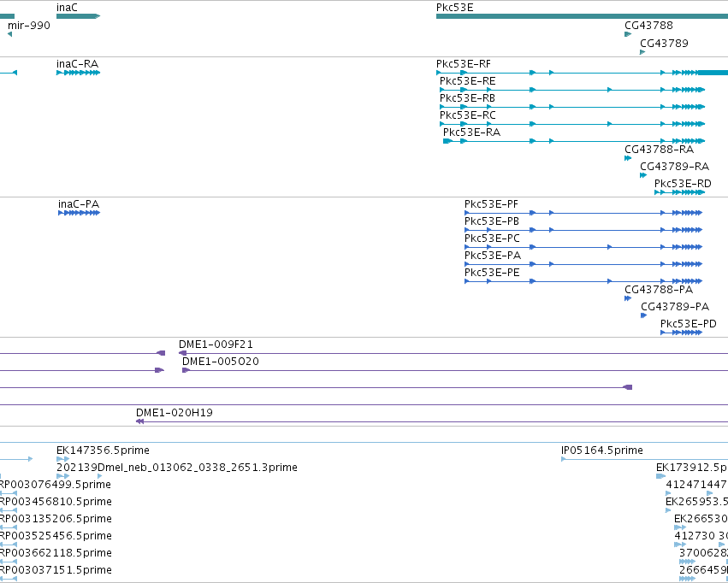Click the DME1-020H19 clone end arrow
The image size is (728, 583).
139,421
